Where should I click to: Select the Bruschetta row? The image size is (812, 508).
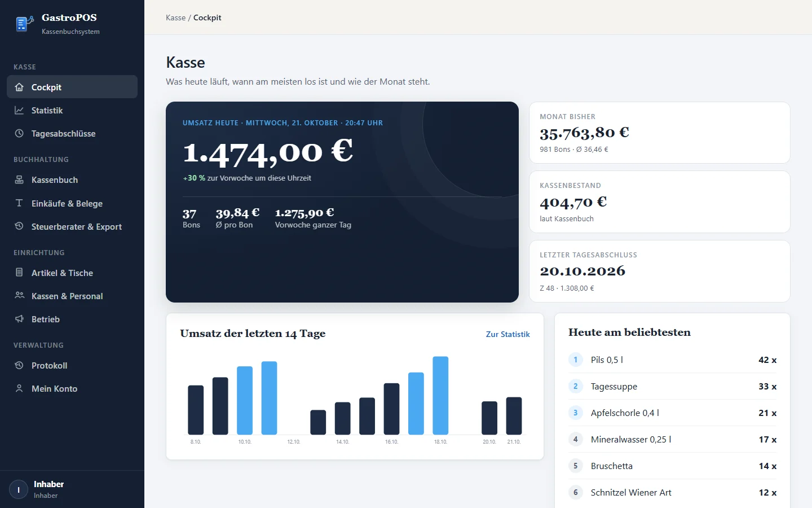pyautogui.click(x=672, y=466)
